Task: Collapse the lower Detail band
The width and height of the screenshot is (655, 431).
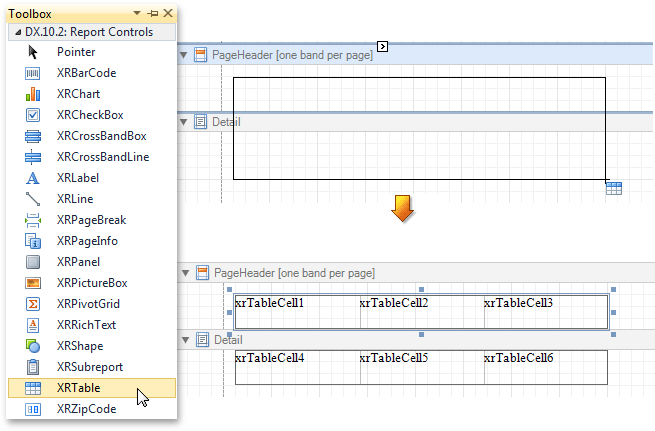Action: (x=185, y=340)
